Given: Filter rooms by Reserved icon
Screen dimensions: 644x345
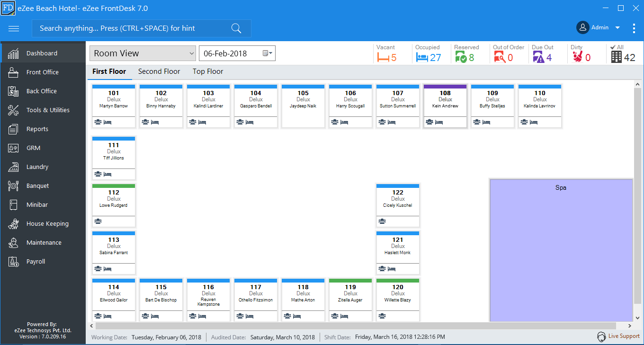Looking at the screenshot, I should pos(461,57).
